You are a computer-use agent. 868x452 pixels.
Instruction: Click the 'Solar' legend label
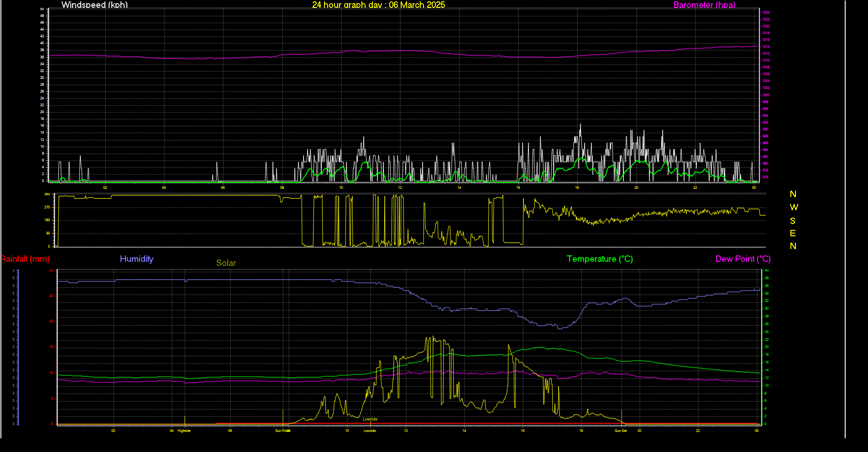226,263
